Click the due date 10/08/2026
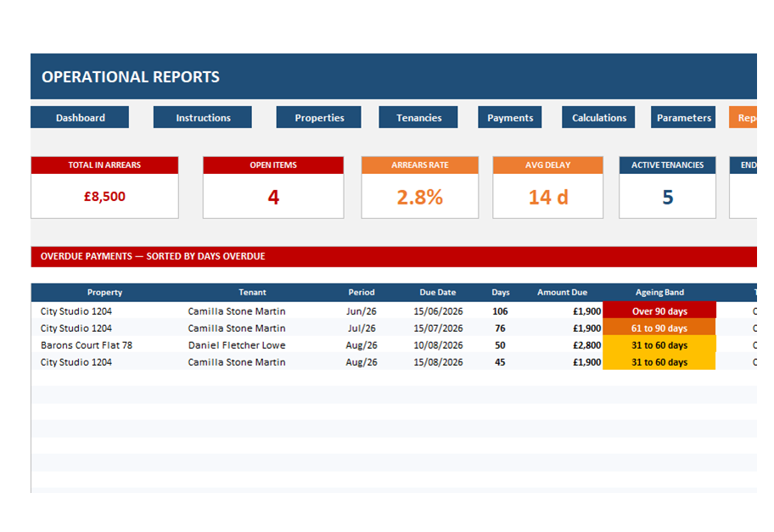Image resolution: width=774 pixels, height=532 pixels. click(438, 345)
